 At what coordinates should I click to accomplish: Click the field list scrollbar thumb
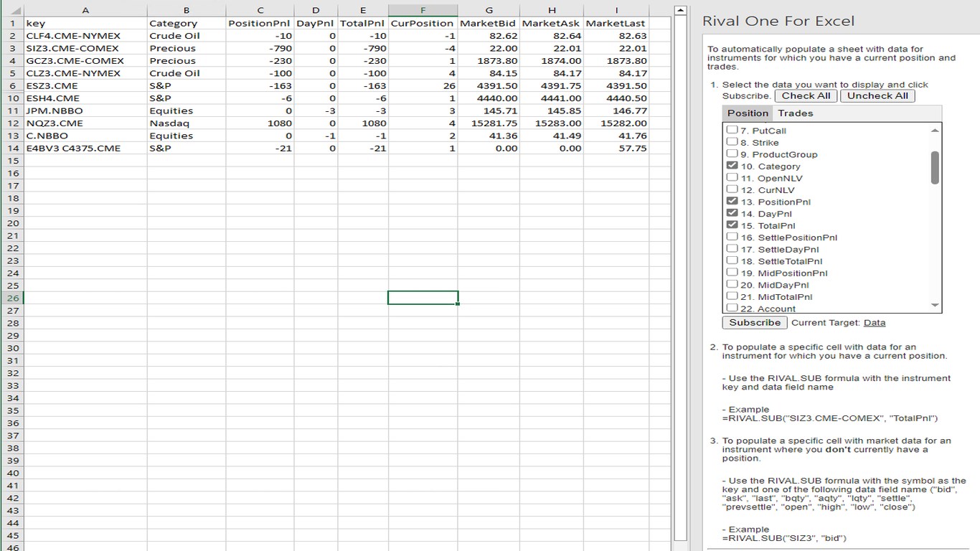click(x=934, y=167)
